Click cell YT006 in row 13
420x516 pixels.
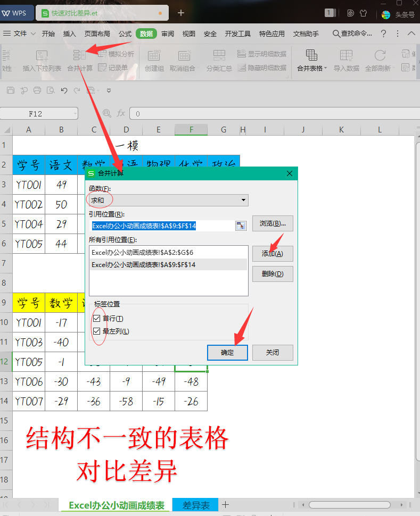tap(29, 382)
